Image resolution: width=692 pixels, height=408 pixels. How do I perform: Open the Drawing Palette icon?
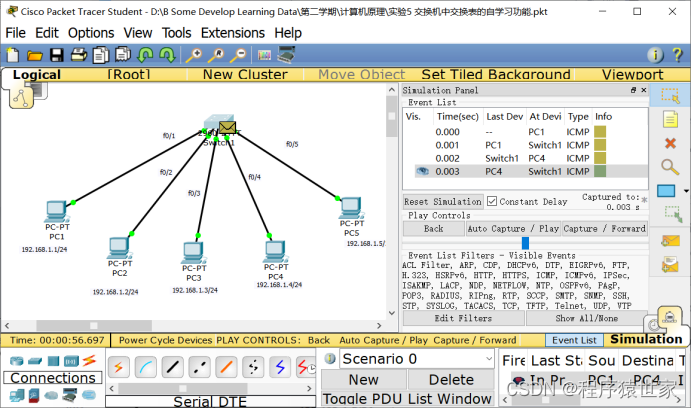[x=264, y=55]
